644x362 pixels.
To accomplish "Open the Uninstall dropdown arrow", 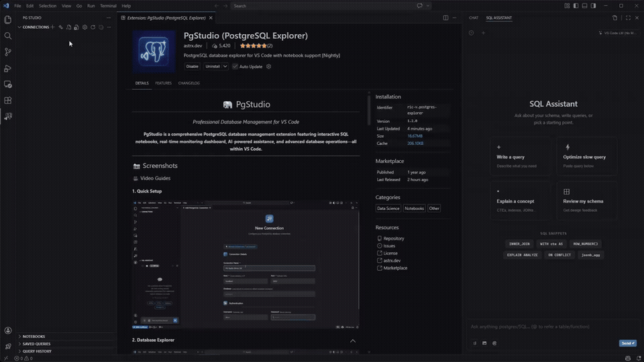I will click(225, 66).
